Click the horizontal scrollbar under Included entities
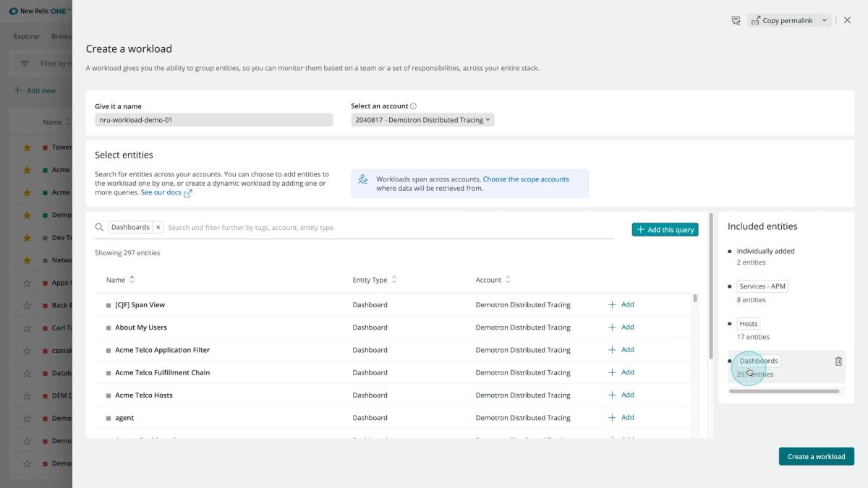Screen dimensions: 868x488 [784, 391]
